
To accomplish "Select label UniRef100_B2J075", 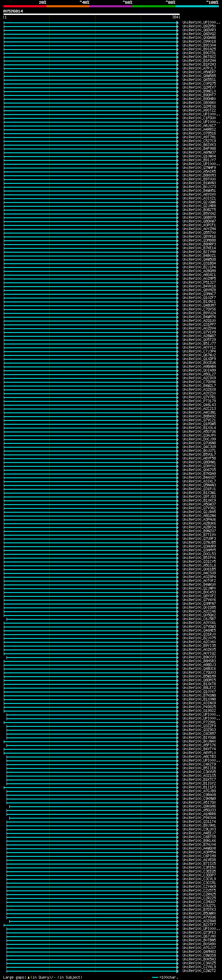I will tap(199, 639).
